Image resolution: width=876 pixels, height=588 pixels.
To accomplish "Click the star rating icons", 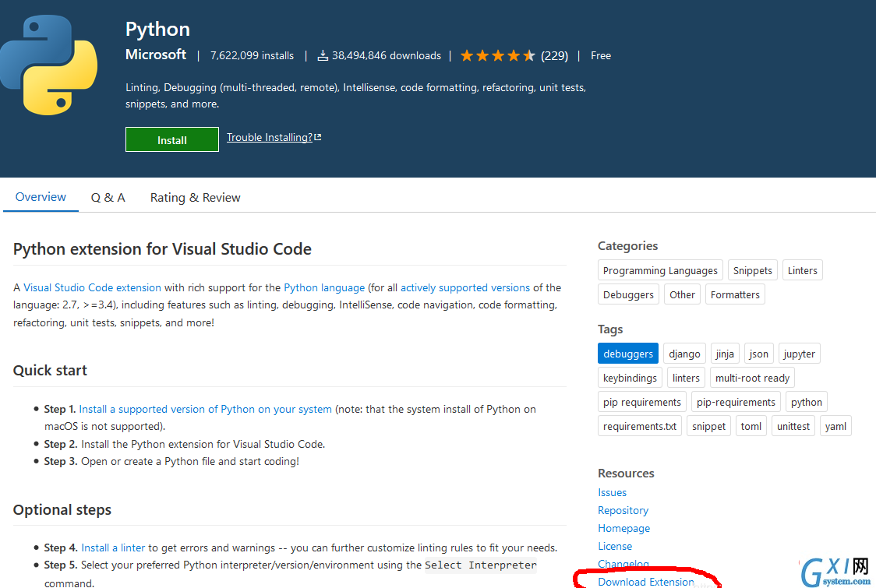I will click(x=497, y=55).
